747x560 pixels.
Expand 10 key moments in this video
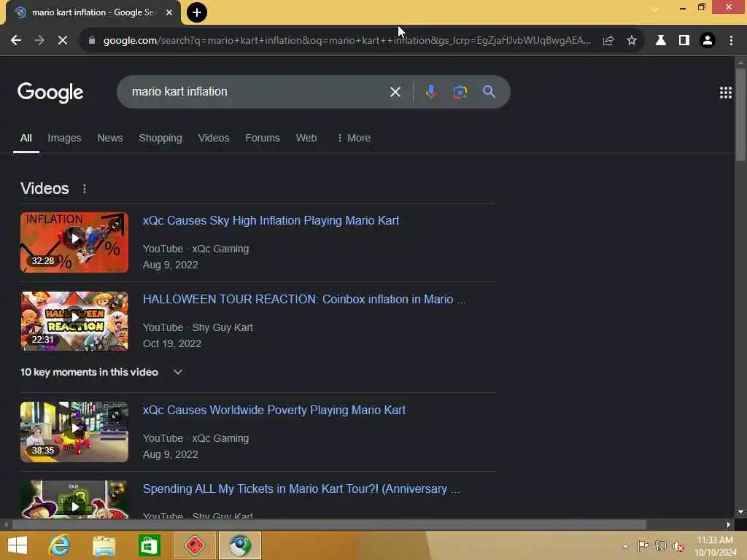(x=101, y=372)
